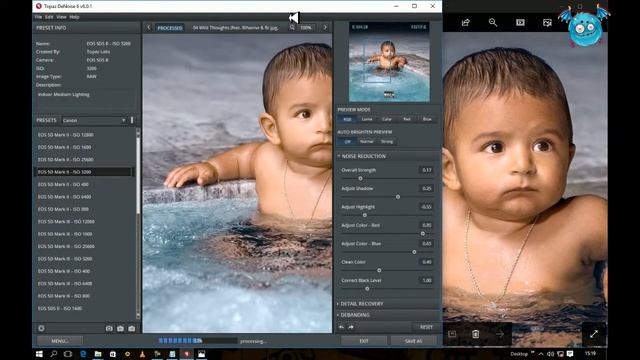
Task: Select preset EOS 5D Mark II - ISO 1600
Action: pyautogui.click(x=64, y=147)
